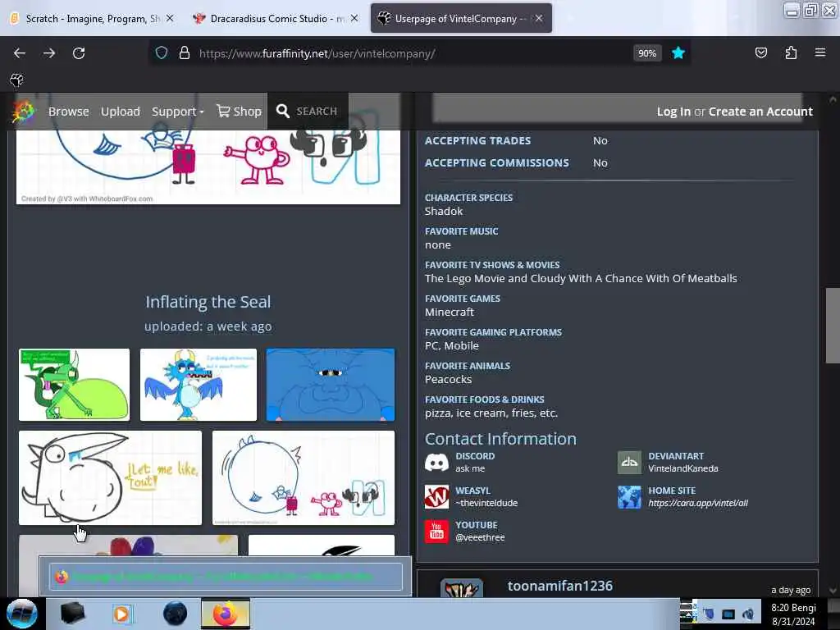This screenshot has height=630, width=840.
Task: Click the scrollbar down arrow
Action: coord(833,591)
